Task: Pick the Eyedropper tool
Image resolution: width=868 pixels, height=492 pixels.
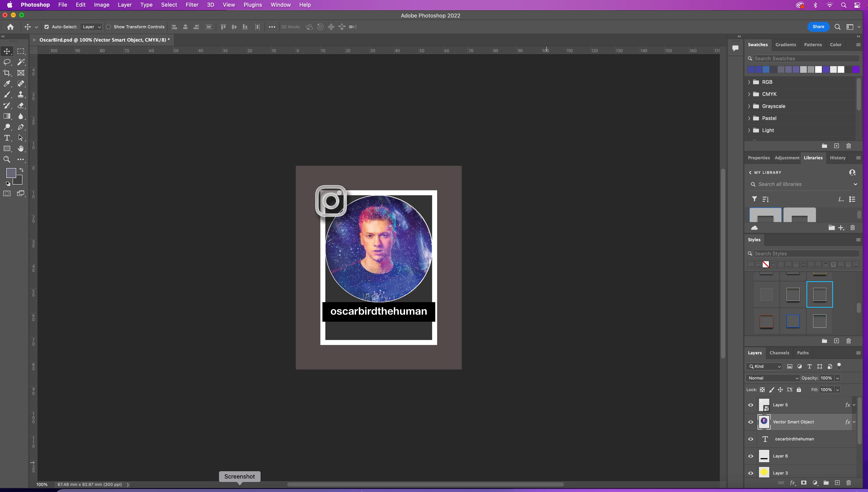Action: 7,84
